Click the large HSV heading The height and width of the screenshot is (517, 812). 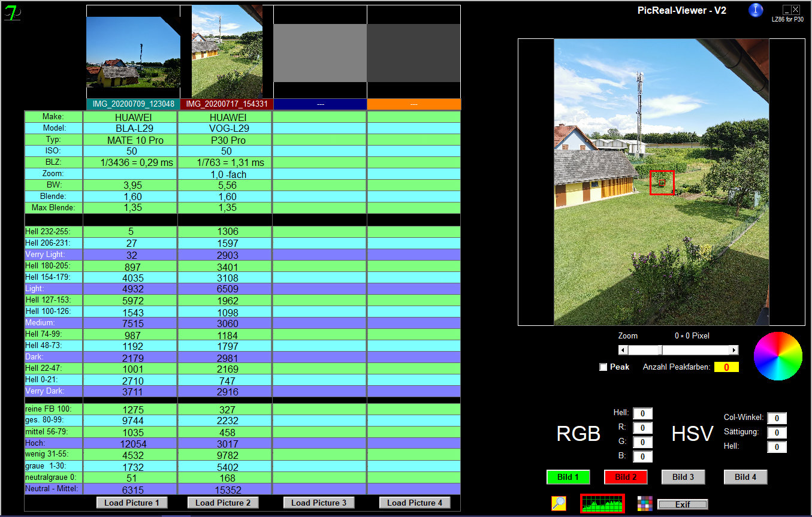(692, 434)
